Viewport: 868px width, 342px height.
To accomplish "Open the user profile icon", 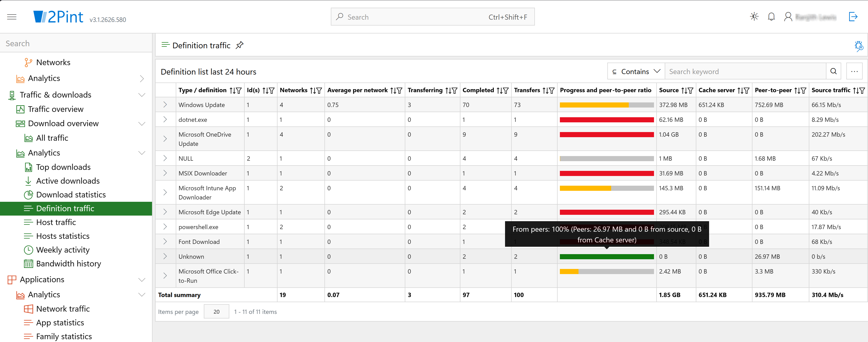I will pos(788,17).
